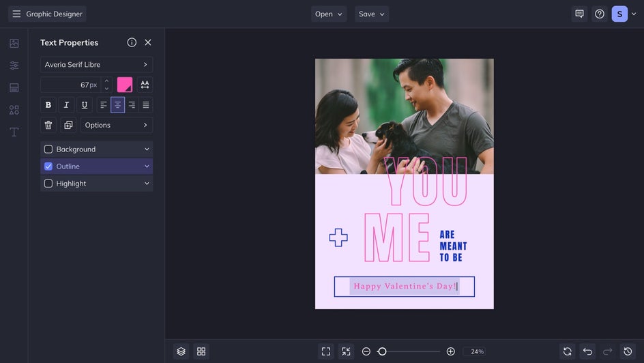Justify the text alignment
This screenshot has height=363, width=644.
(146, 104)
